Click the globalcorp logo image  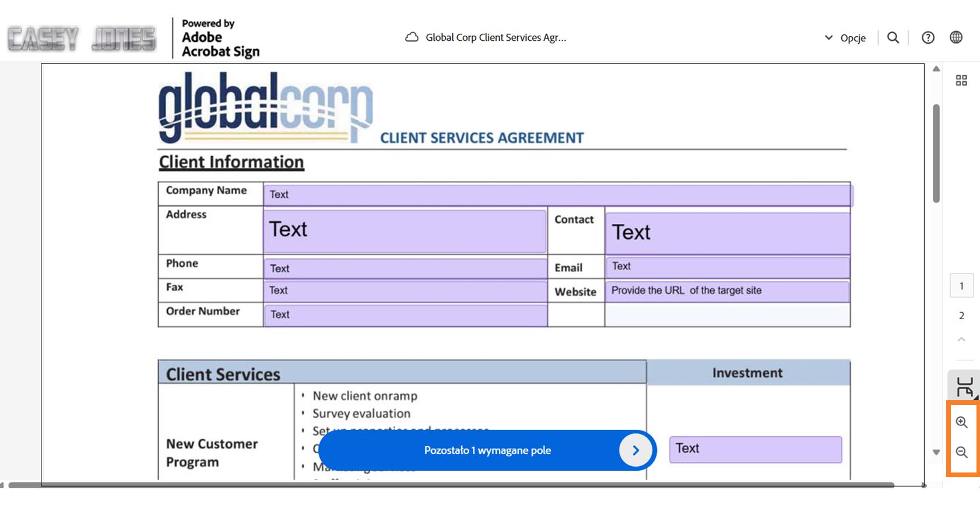click(266, 107)
